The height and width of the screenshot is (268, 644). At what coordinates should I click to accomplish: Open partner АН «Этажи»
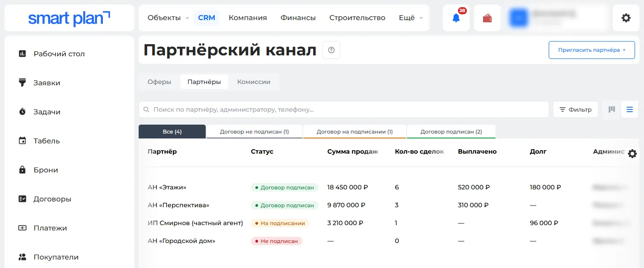click(x=167, y=187)
